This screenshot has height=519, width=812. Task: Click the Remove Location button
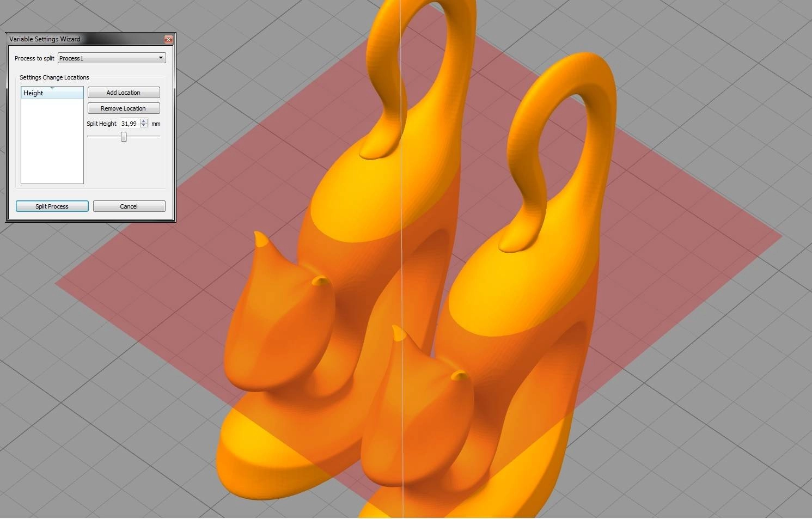point(124,108)
